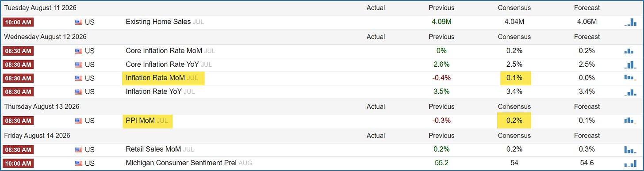Click the US flag beside PPI MoM
Viewport: 644px width, 171px height.
79,121
